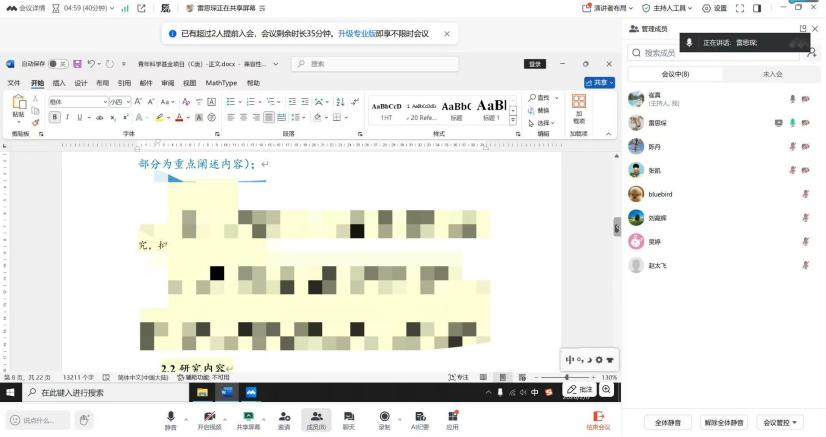The height and width of the screenshot is (437, 826).
Task: Open the 演讲者布局 layout dropdown
Action: click(x=607, y=8)
